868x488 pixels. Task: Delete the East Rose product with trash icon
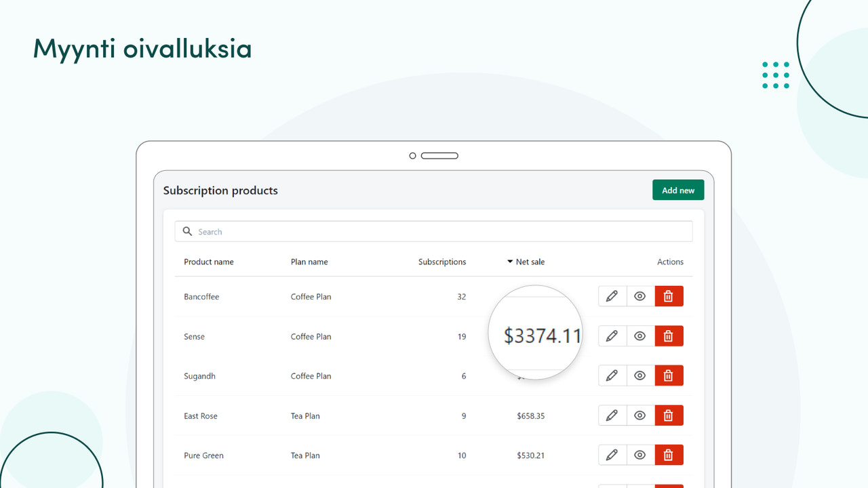[x=669, y=415]
